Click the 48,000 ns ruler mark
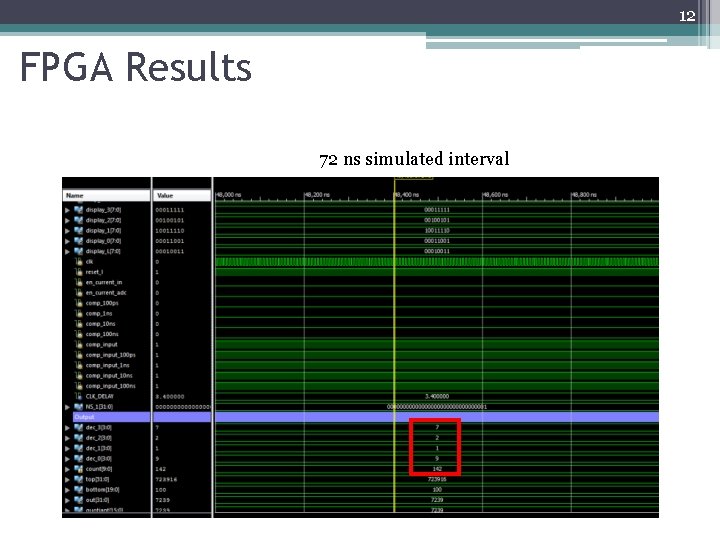 pyautogui.click(x=228, y=195)
